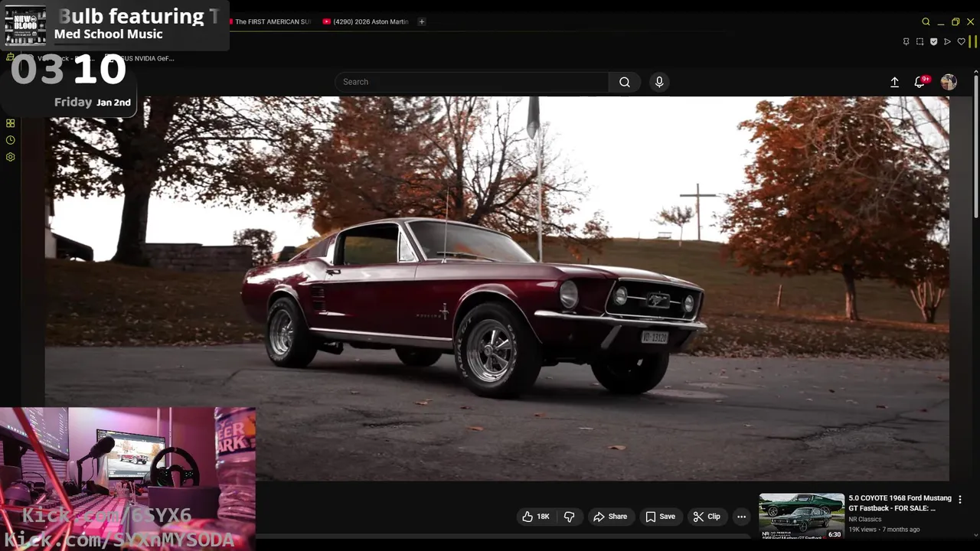Viewport: 980px width, 551px height.
Task: Open the sidebar four-squares grid icon
Action: point(10,123)
